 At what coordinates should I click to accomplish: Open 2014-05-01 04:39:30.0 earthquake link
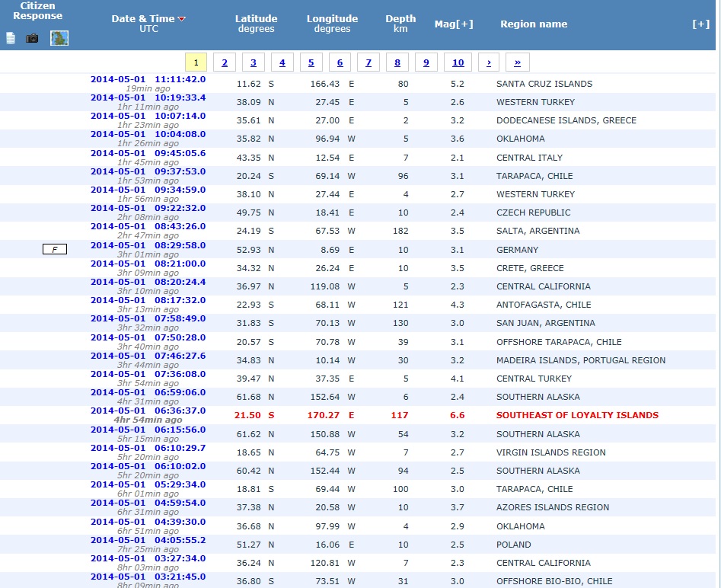[x=148, y=522]
